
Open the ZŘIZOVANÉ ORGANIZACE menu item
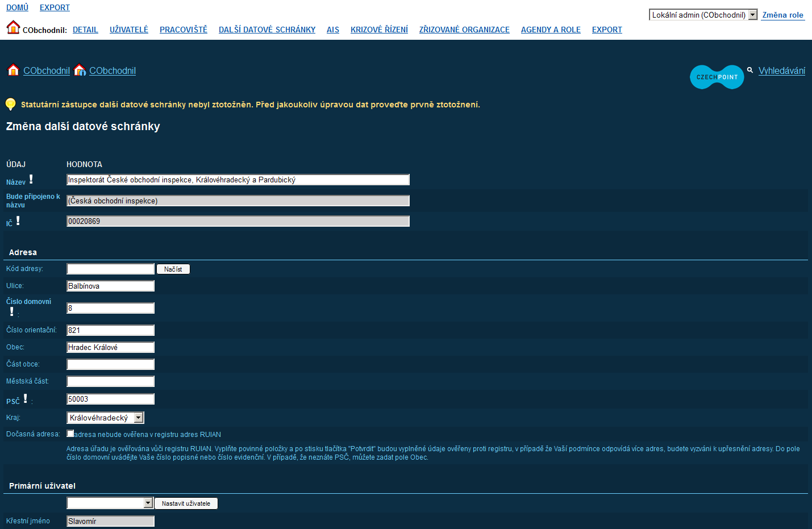coord(464,30)
